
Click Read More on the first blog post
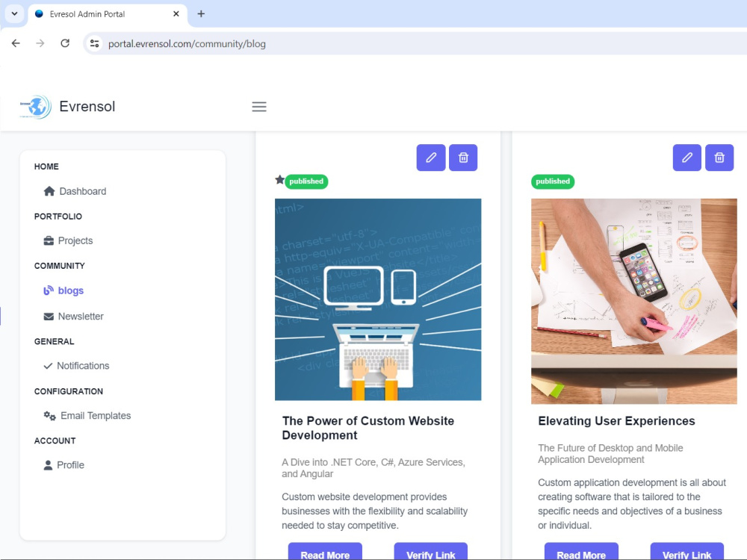click(x=325, y=554)
